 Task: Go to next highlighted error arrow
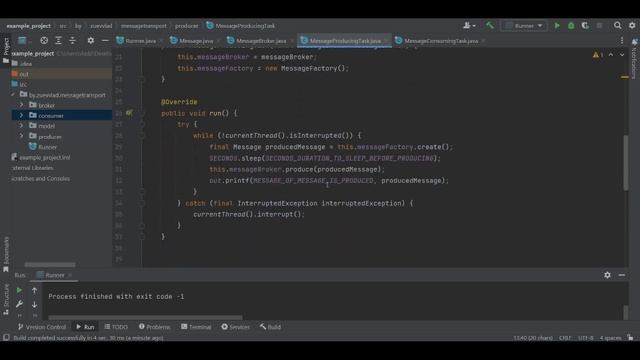(622, 55)
